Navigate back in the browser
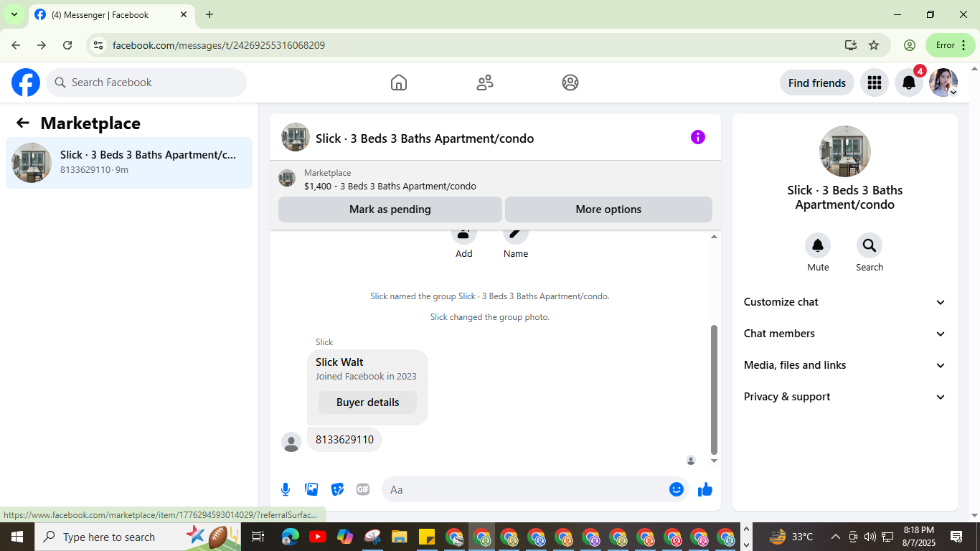This screenshot has width=980, height=551. (x=16, y=45)
